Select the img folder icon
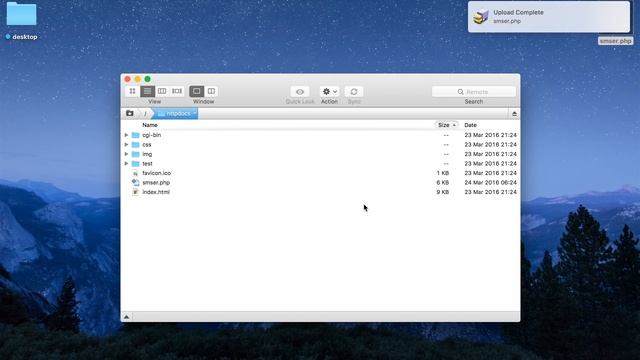Screen dimensions: 640x360 tap(136, 154)
